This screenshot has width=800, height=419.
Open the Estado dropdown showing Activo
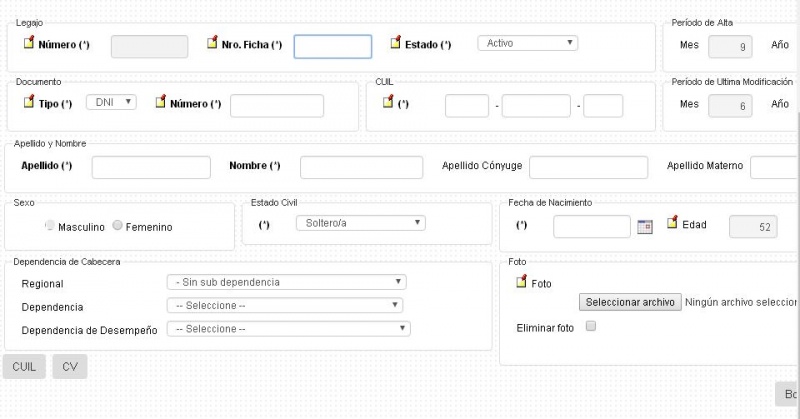(528, 44)
